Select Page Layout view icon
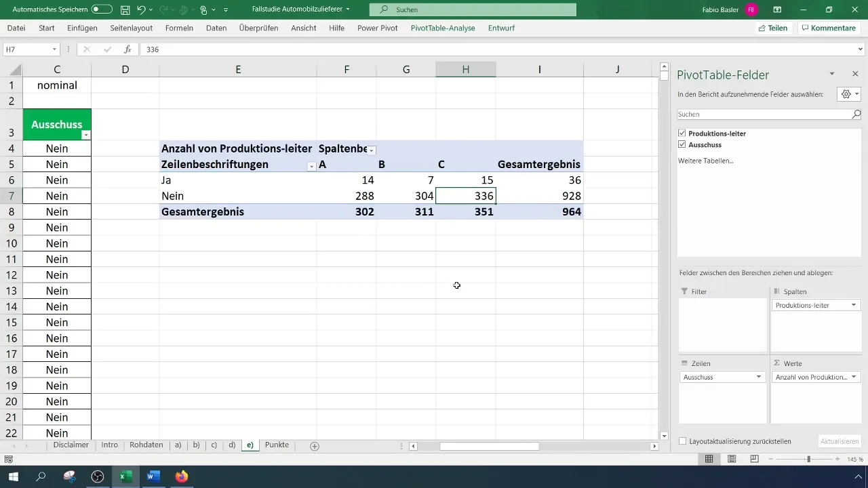 click(x=732, y=459)
